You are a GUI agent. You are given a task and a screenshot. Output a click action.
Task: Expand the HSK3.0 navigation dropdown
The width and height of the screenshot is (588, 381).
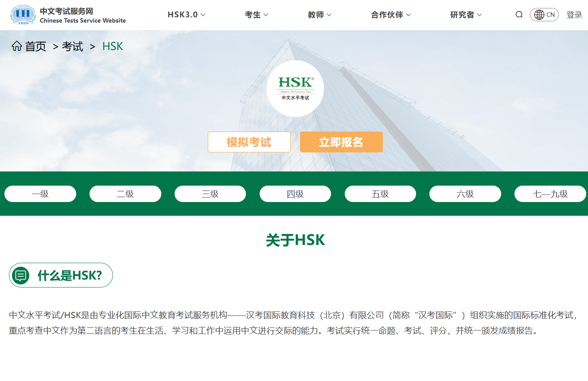click(x=185, y=14)
